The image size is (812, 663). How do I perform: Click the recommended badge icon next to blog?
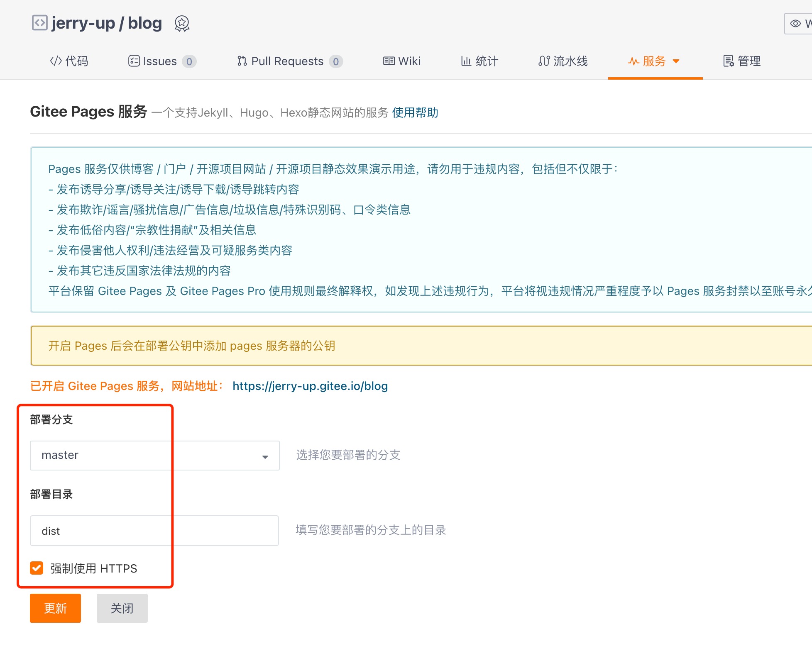(182, 24)
